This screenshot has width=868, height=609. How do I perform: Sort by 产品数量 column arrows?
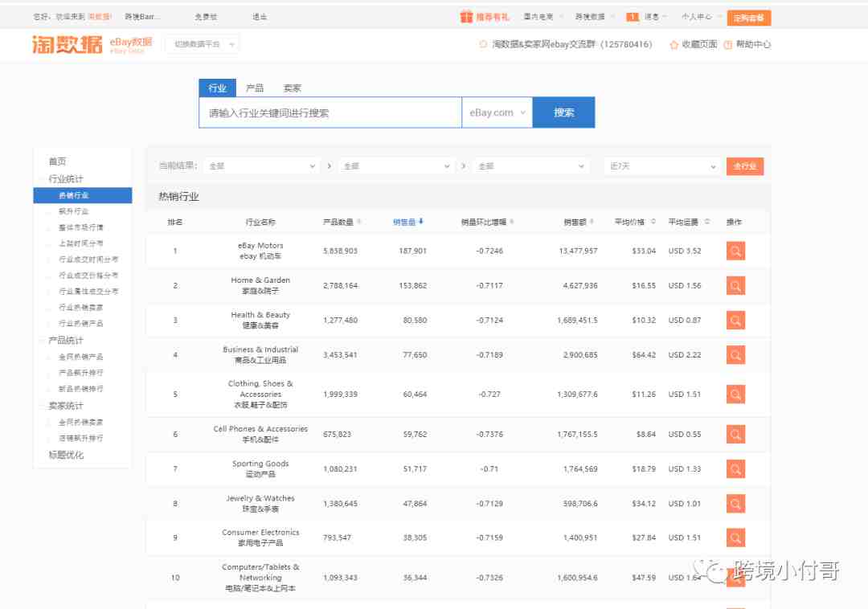[x=358, y=222]
